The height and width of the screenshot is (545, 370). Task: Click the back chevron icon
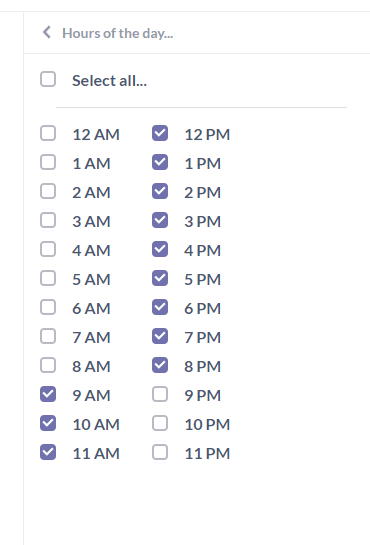[x=47, y=32]
